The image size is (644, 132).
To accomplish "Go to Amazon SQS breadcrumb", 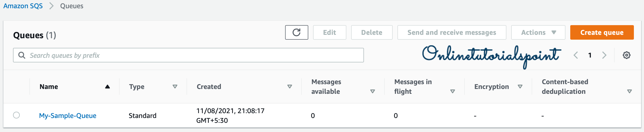I will pyautogui.click(x=23, y=6).
